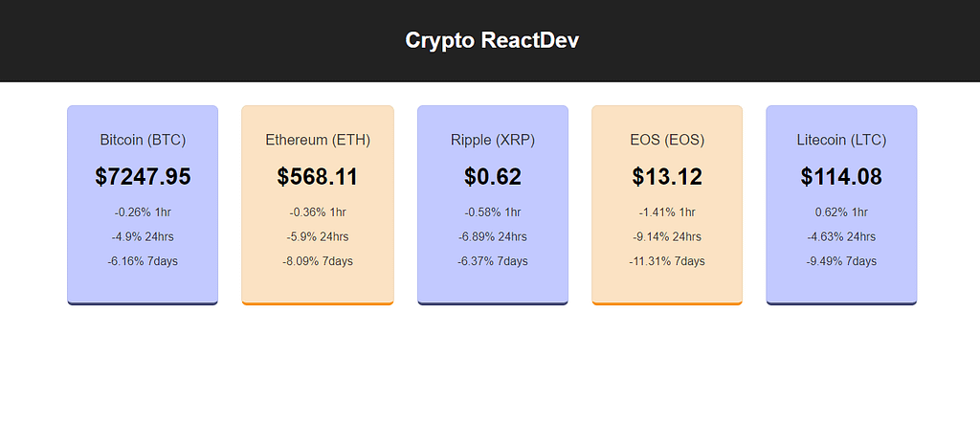Screen dimensions: 980x423
Task: Click Ethereum's -8.09% 7days change
Action: point(318,261)
